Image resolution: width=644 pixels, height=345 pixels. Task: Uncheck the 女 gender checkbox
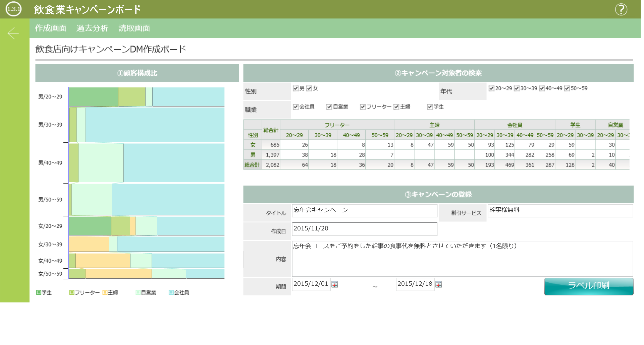[x=309, y=88]
